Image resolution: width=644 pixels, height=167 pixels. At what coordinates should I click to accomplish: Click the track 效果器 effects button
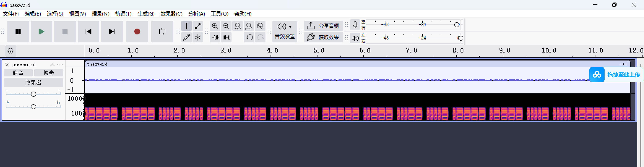(33, 83)
